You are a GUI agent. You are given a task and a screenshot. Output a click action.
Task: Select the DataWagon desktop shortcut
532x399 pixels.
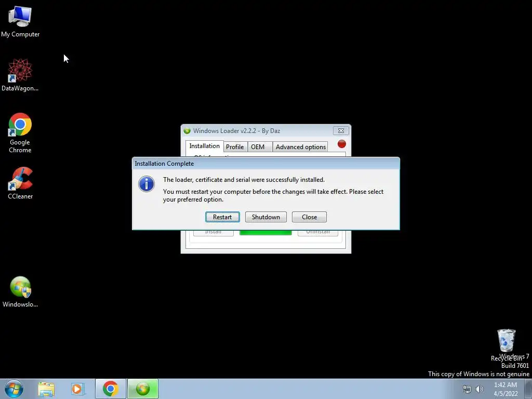(20, 75)
